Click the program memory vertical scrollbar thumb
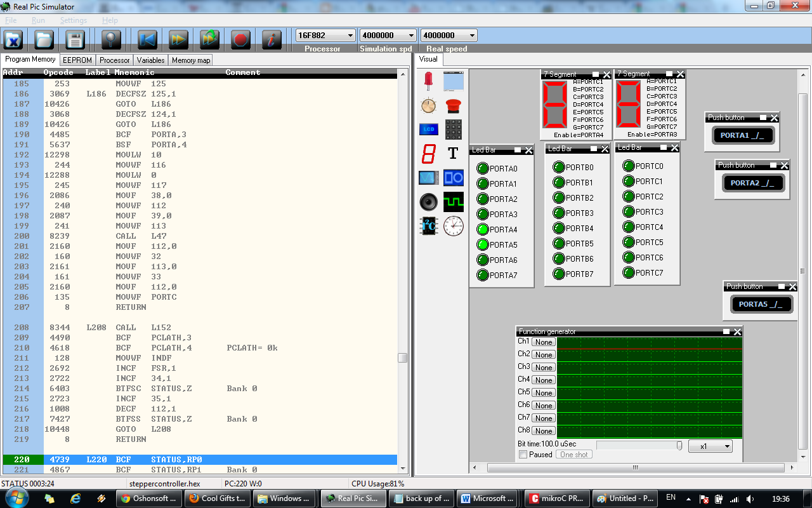Screen dimensions: 812x508 pyautogui.click(x=402, y=358)
